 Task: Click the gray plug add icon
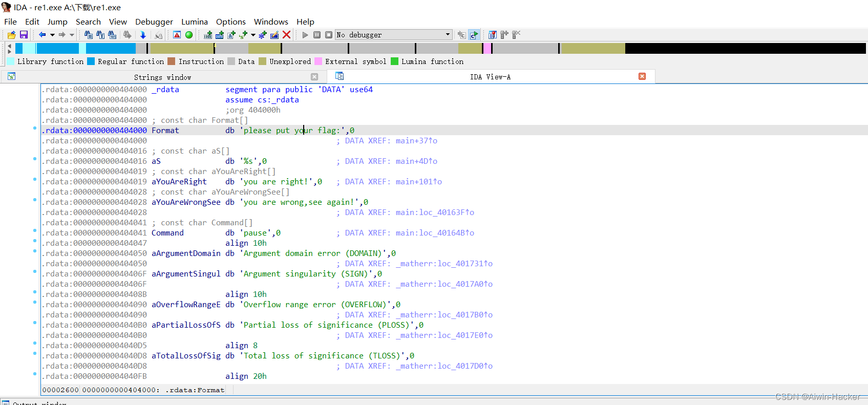(504, 35)
